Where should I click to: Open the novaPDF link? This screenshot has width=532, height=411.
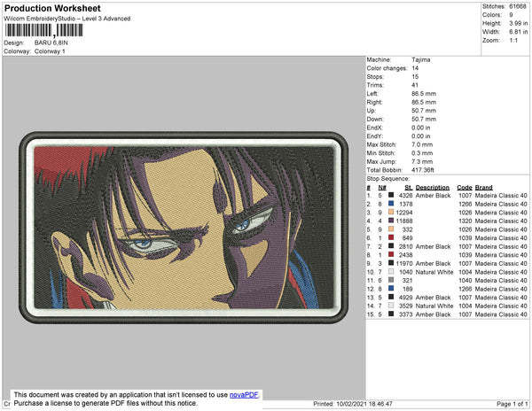click(245, 395)
